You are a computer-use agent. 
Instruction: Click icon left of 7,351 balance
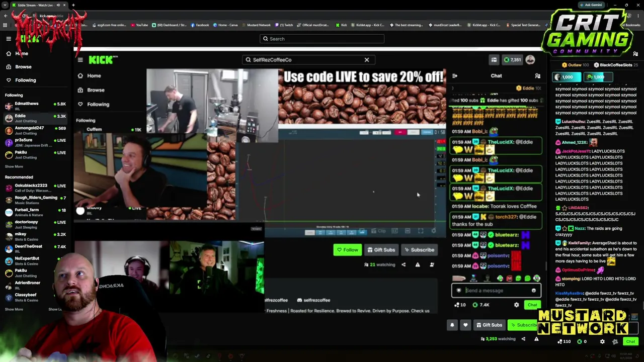494,60
